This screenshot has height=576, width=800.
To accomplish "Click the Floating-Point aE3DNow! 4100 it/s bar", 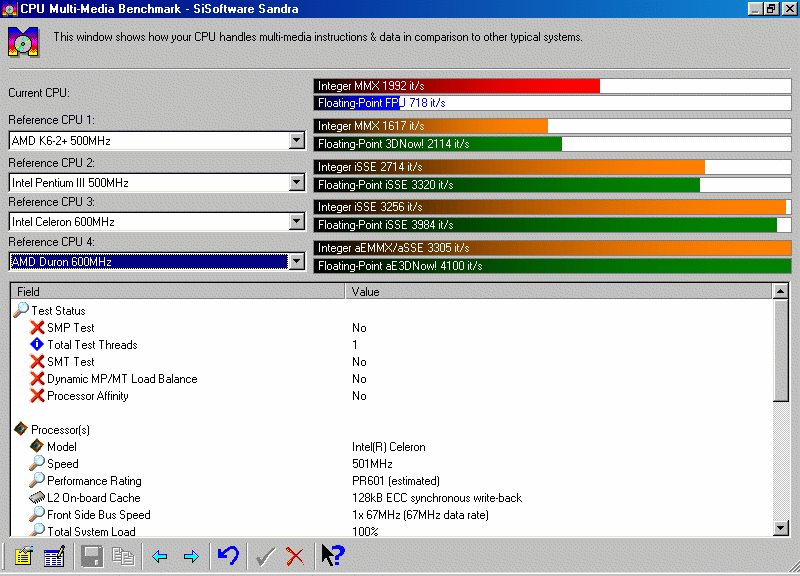I will click(552, 266).
